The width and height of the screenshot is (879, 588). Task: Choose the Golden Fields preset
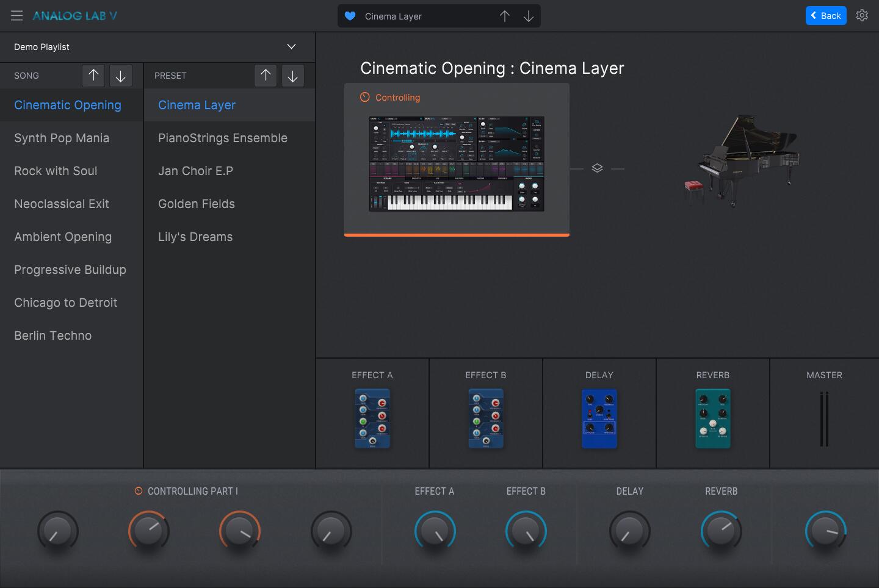pos(230,204)
